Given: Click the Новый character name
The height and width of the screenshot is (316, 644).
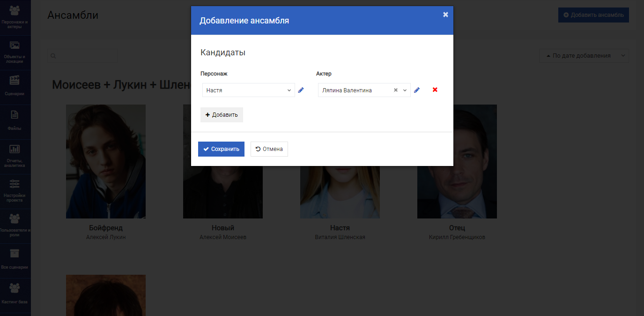Looking at the screenshot, I should [223, 228].
